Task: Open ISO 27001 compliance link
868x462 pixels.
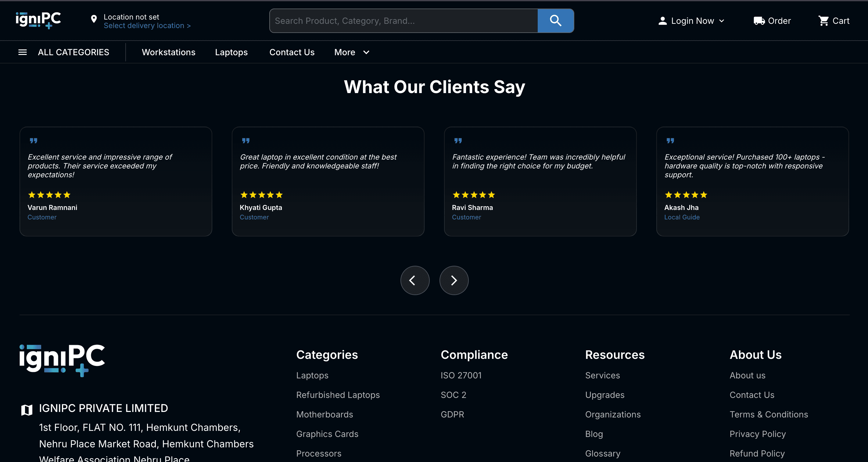Action: [x=461, y=375]
